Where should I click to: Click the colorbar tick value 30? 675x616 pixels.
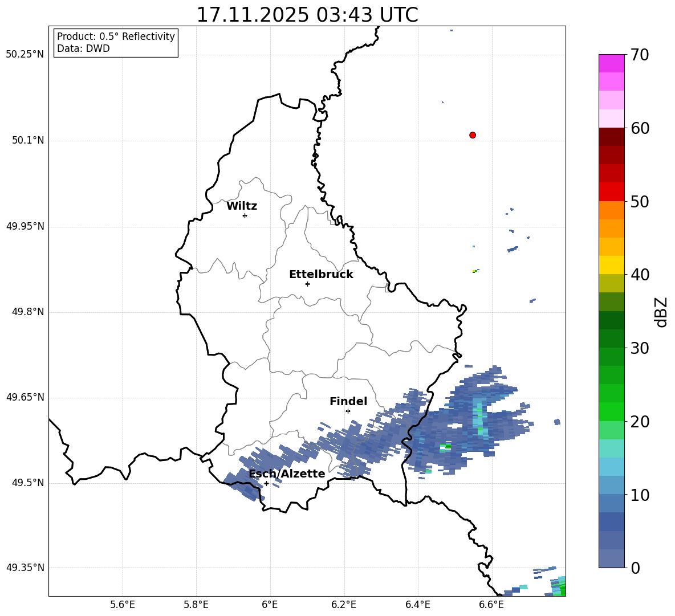tap(640, 348)
